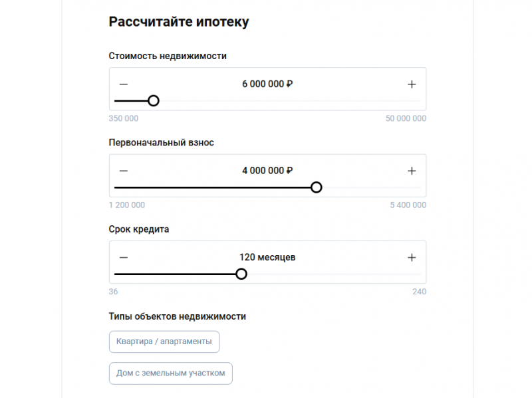
Task: Increase down payment using the plus icon
Action: click(412, 171)
